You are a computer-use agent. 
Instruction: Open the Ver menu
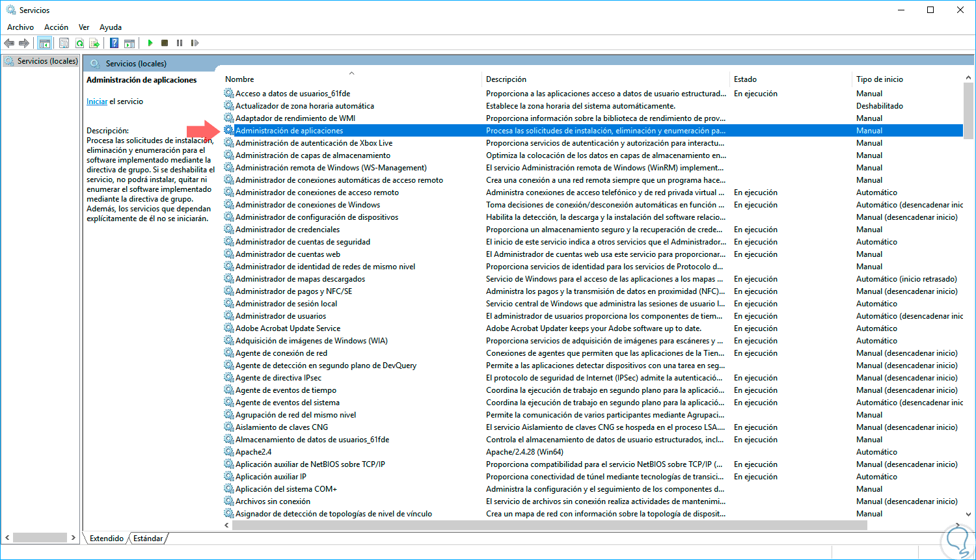pos(84,27)
